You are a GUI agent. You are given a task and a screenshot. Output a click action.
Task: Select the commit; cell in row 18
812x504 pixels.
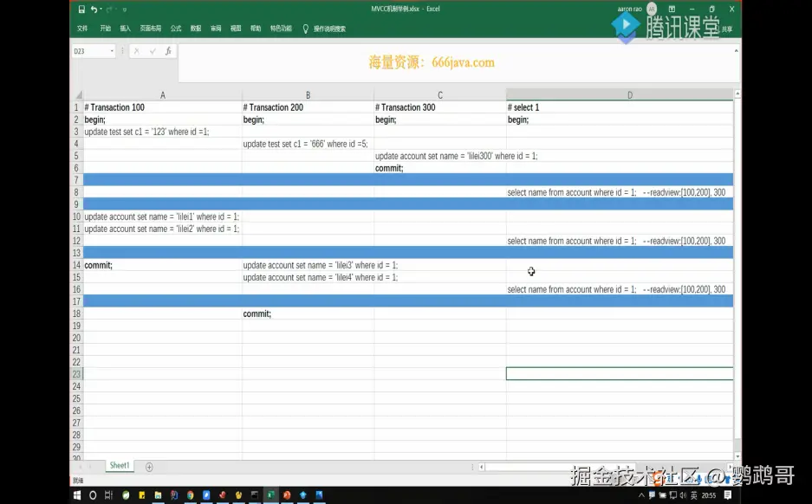tap(308, 313)
